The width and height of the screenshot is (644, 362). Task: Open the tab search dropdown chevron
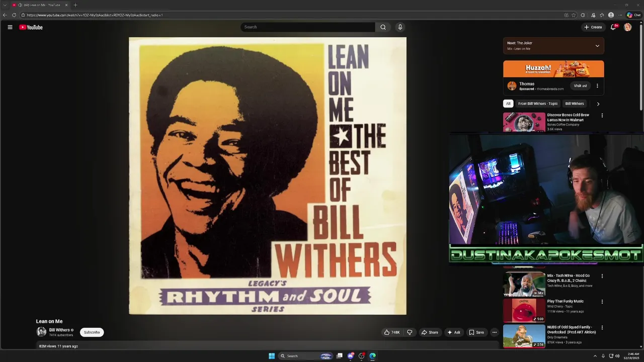click(x=5, y=5)
